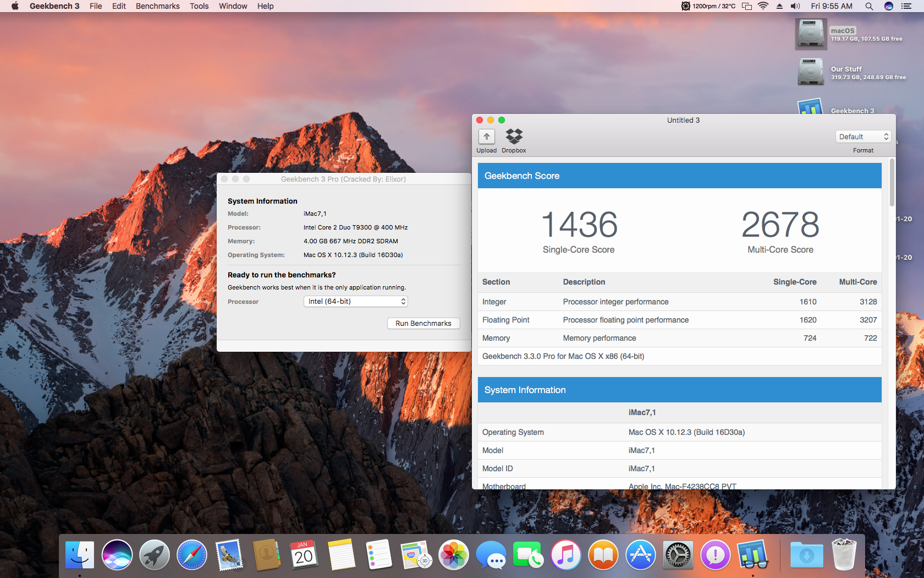Open the Trash in the Dock
This screenshot has width=924, height=578.
coord(844,555)
